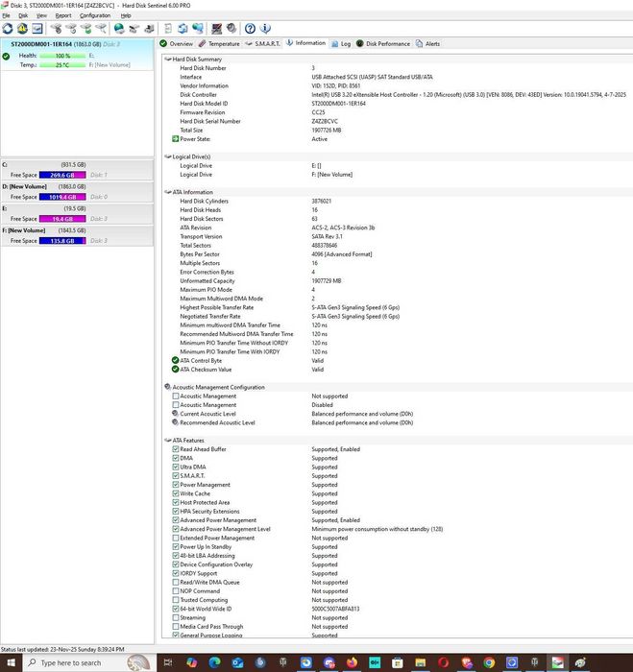The width and height of the screenshot is (633, 672).
Task: Click the dark monitor toolbar icon
Action: click(x=216, y=29)
